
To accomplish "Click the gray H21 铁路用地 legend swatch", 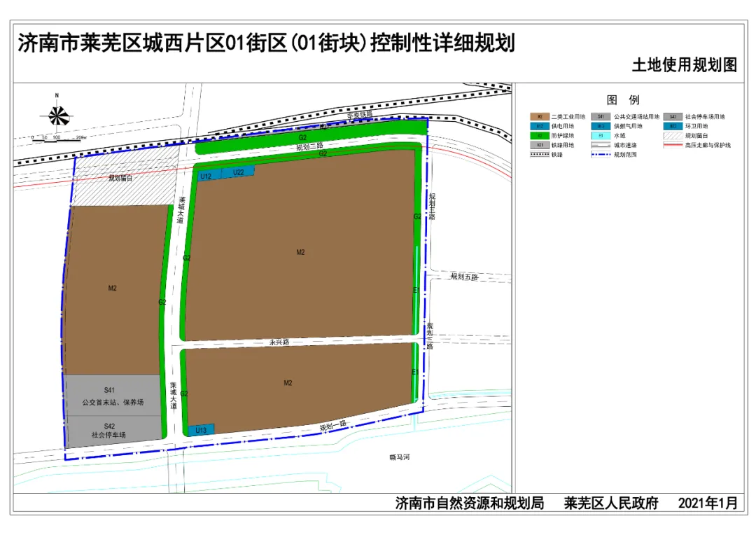I will [540, 145].
